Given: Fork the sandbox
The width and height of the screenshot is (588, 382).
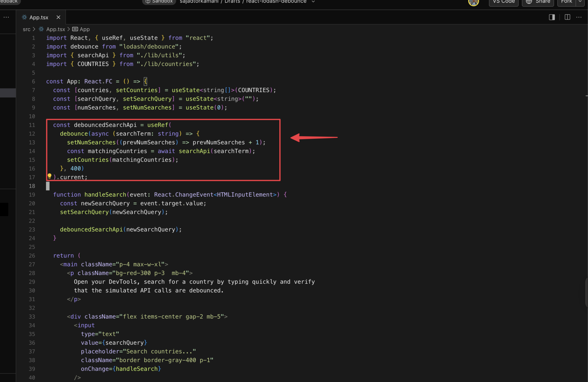Looking at the screenshot, I should [566, 1].
